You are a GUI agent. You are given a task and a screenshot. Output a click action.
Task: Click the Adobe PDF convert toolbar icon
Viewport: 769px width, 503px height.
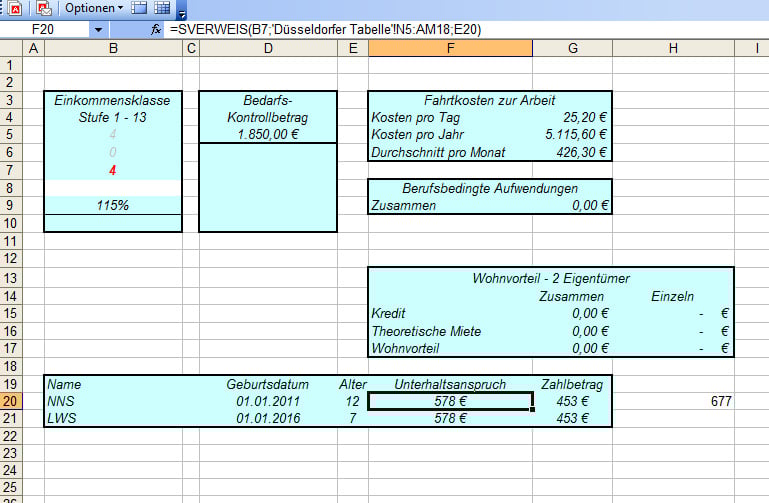[x=15, y=8]
